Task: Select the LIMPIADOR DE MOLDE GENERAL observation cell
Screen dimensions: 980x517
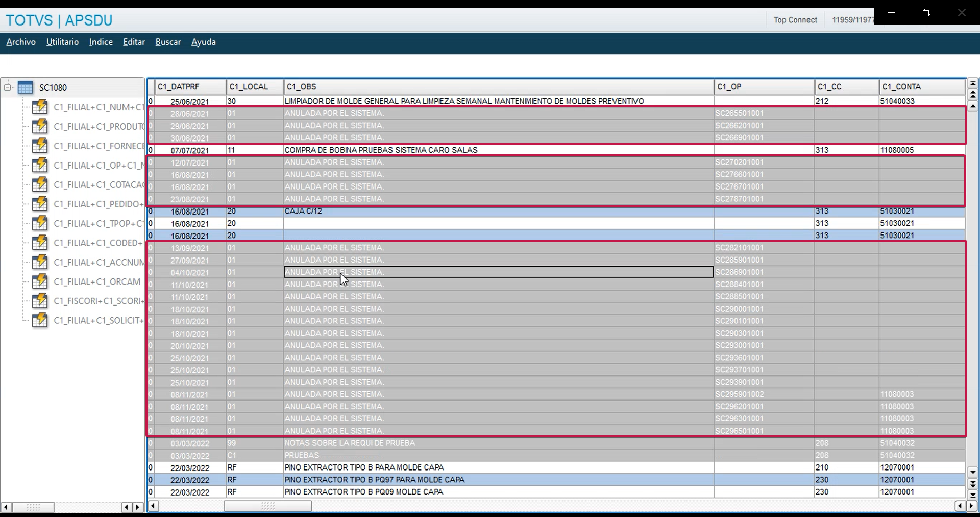Action: [499, 101]
